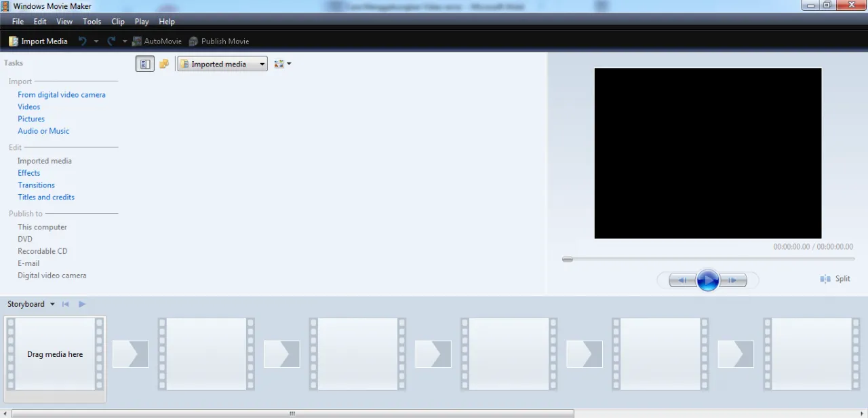
Task: Click the Collections folder pane icon
Action: (x=164, y=64)
